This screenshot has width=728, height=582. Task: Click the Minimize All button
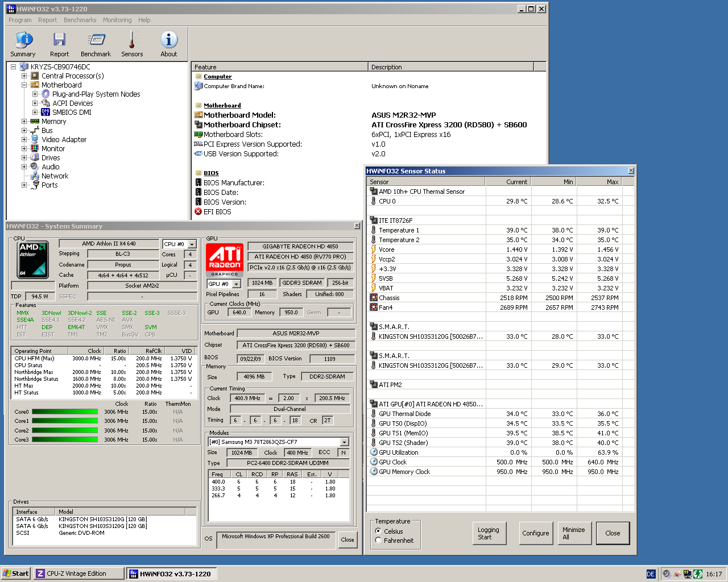pyautogui.click(x=574, y=533)
